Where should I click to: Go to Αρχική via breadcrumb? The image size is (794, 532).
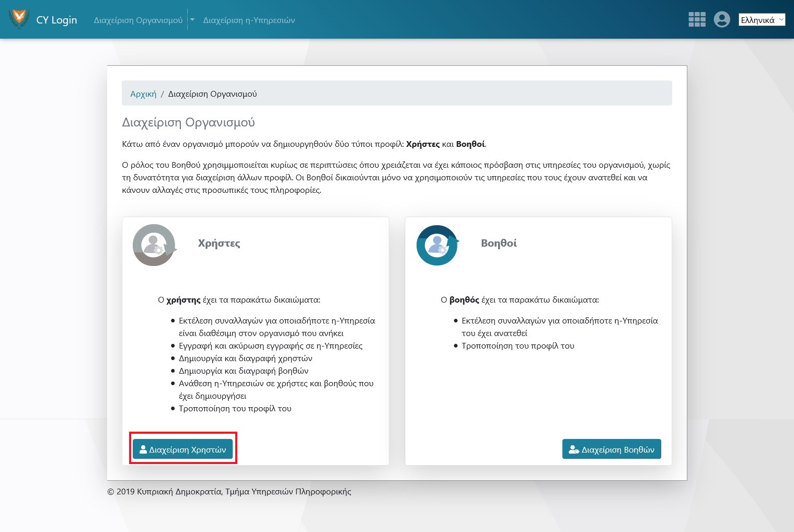coord(143,94)
